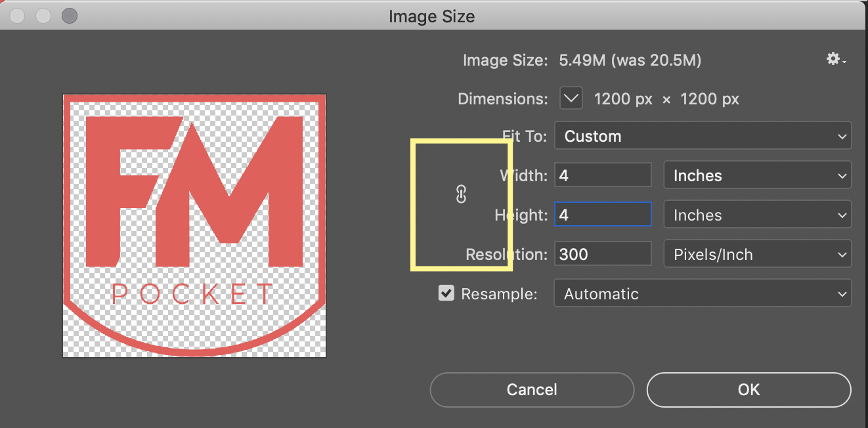This screenshot has height=428, width=868.
Task: Expand the Dimensions units chevron
Action: point(571,98)
